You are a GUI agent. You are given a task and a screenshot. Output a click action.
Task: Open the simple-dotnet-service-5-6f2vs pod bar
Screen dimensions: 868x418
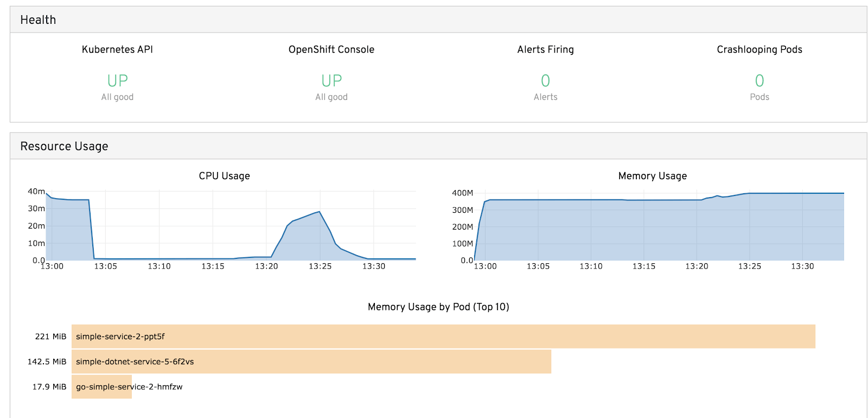click(x=311, y=362)
